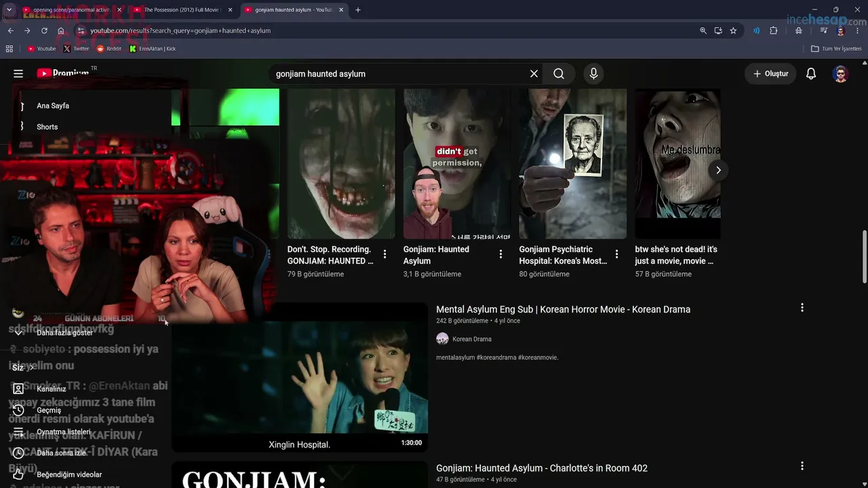
Task: Open the media controls icon in Chrome toolbar
Action: 823,30
